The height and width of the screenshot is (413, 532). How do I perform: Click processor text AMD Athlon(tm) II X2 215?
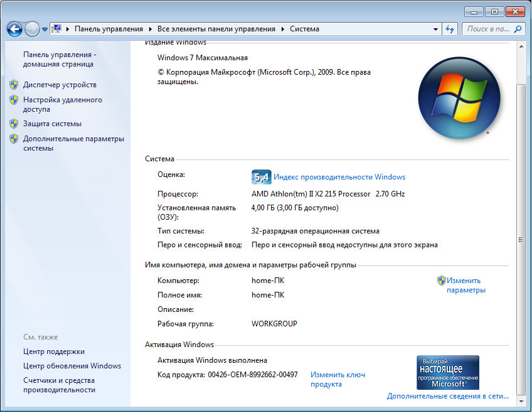311,194
